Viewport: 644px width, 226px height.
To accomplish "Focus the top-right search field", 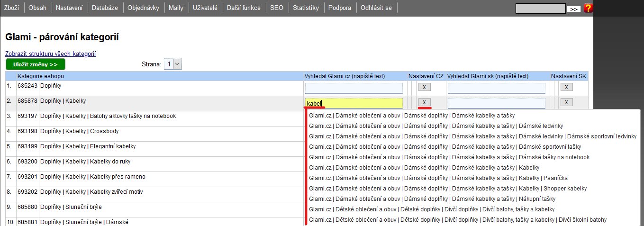I will 541,9.
